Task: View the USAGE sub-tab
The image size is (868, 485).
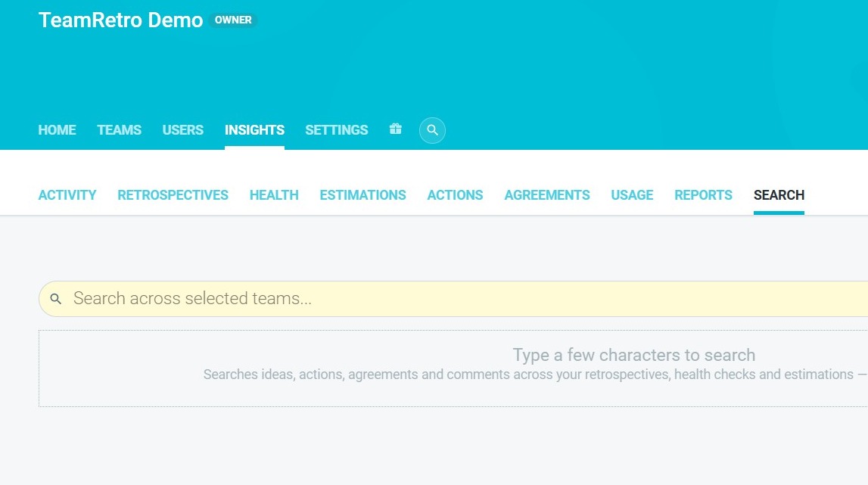Action: [632, 195]
